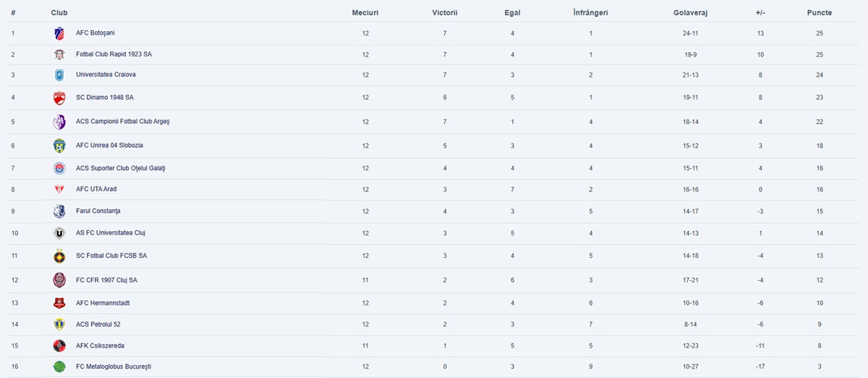Screen dimensions: 868x378
Task: Open the AFC UTA Arad team link
Action: click(96, 190)
